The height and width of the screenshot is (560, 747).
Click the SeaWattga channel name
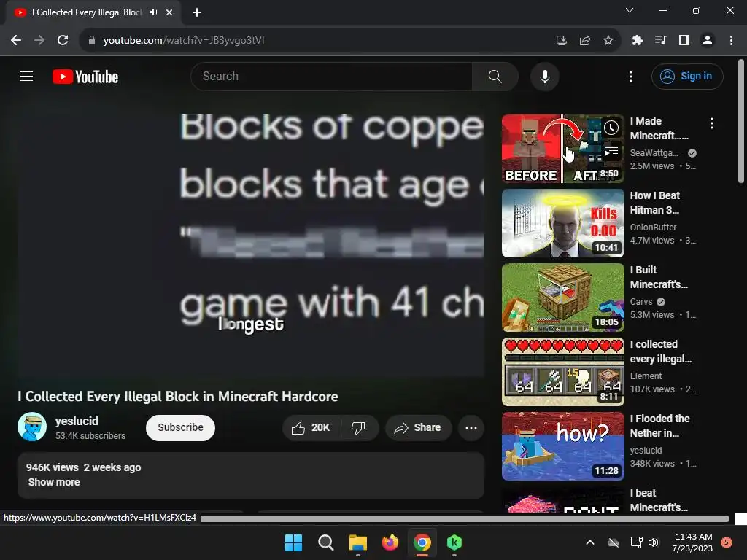[x=654, y=153]
